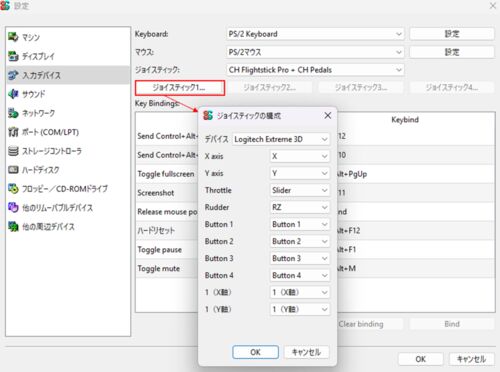The height and width of the screenshot is (372, 500).
Task: Click the ハードディスク drive icon
Action: coord(13,170)
